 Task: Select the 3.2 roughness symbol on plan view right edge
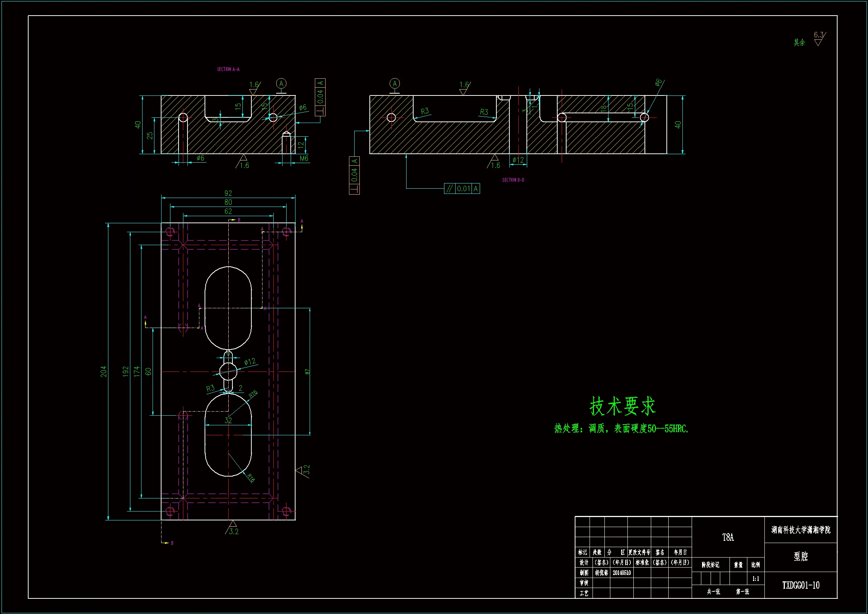click(303, 470)
